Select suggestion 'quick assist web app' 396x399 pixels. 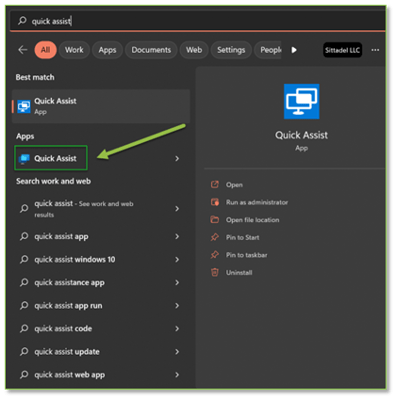(x=70, y=374)
